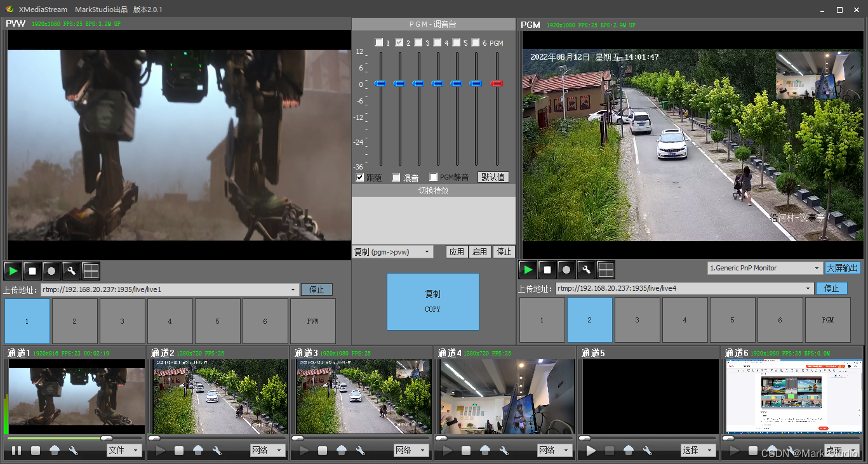Open channel 1 wrench settings
Screen dimensions: 868x464
74,451
